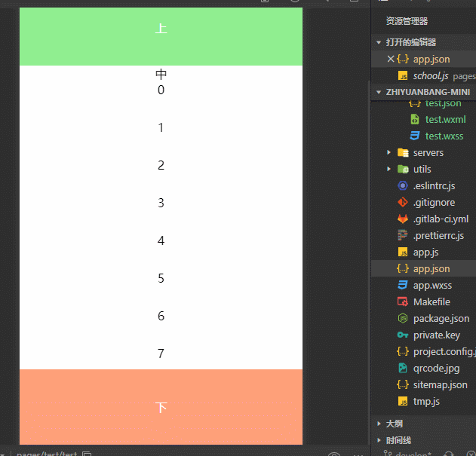Viewport: 476px width, 456px height.
Task: Expand the 大纲 outline section
Action: pos(379,424)
